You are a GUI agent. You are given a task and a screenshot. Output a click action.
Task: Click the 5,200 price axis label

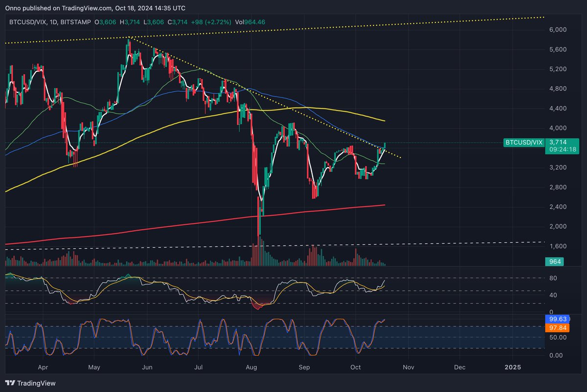pyautogui.click(x=558, y=69)
